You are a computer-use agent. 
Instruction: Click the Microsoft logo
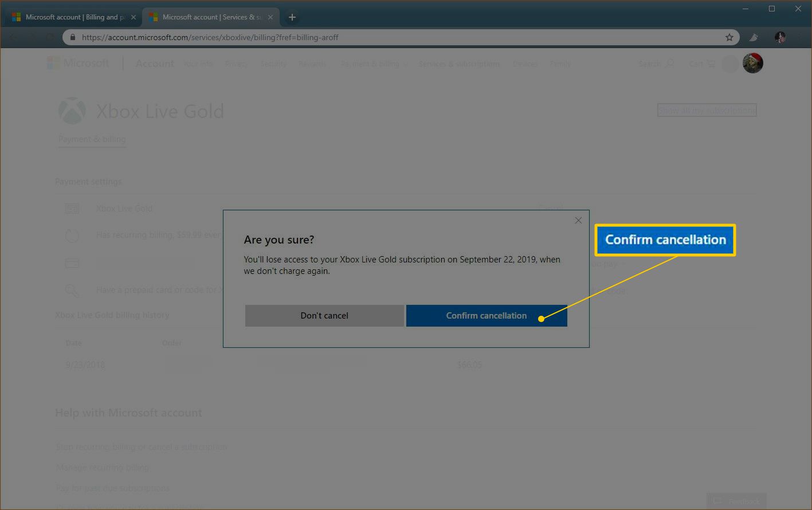click(x=79, y=63)
